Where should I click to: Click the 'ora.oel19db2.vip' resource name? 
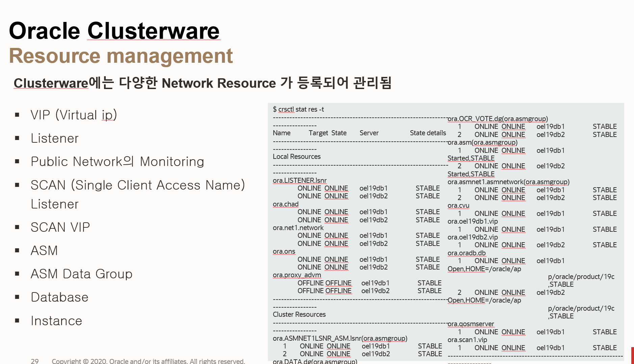[x=473, y=237]
